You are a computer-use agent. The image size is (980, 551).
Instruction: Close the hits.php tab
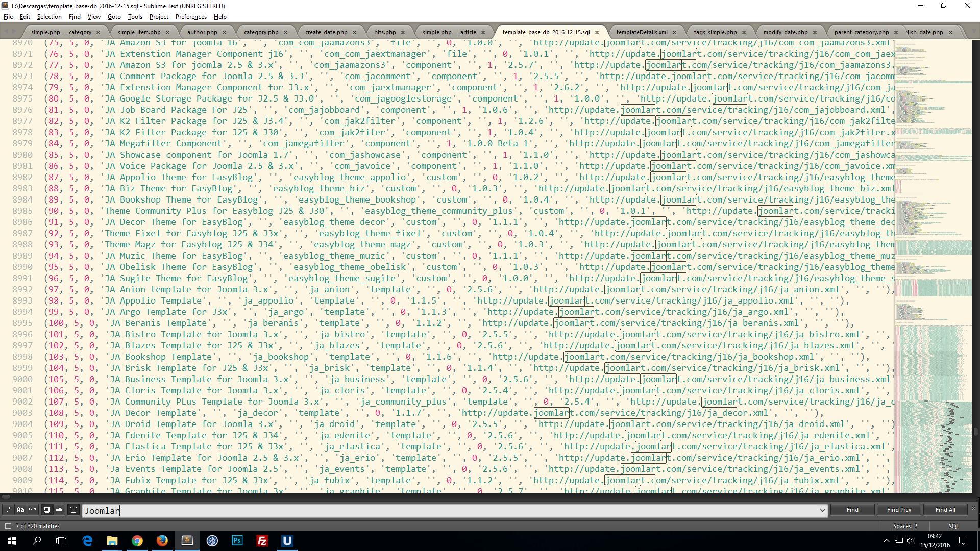(x=403, y=32)
